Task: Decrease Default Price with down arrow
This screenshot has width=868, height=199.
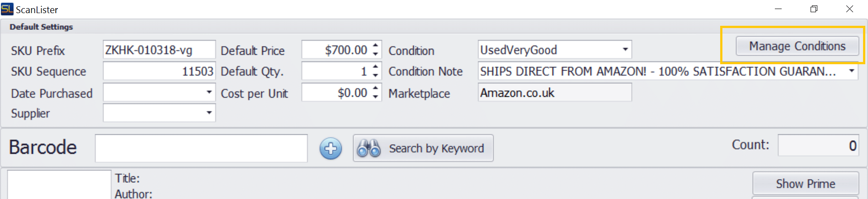Action: pyautogui.click(x=375, y=54)
